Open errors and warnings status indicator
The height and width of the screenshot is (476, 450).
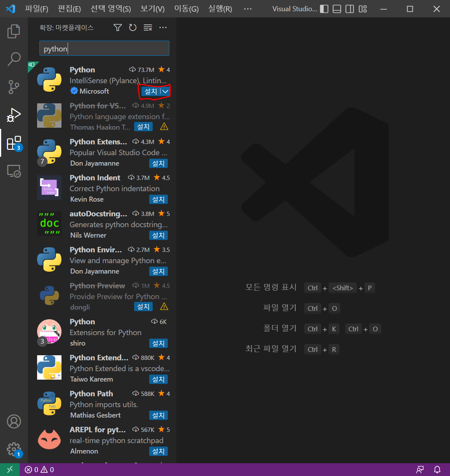(39, 470)
